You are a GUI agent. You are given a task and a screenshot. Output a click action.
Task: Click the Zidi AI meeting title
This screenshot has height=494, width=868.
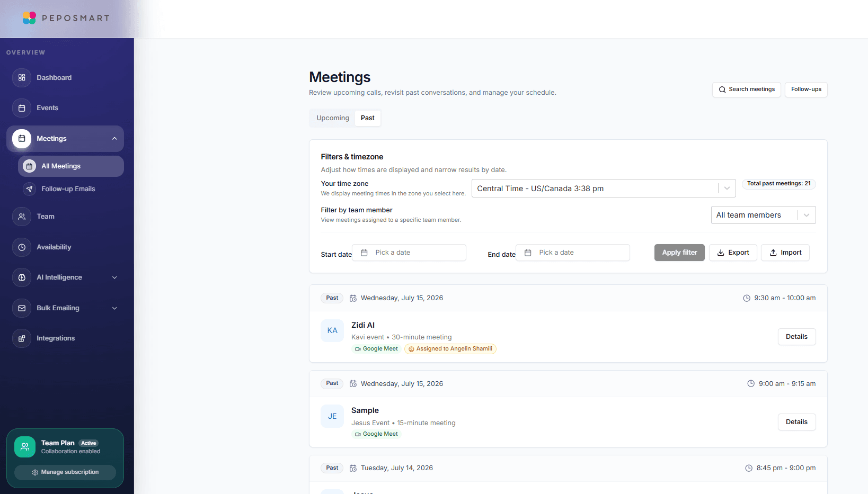(x=363, y=325)
